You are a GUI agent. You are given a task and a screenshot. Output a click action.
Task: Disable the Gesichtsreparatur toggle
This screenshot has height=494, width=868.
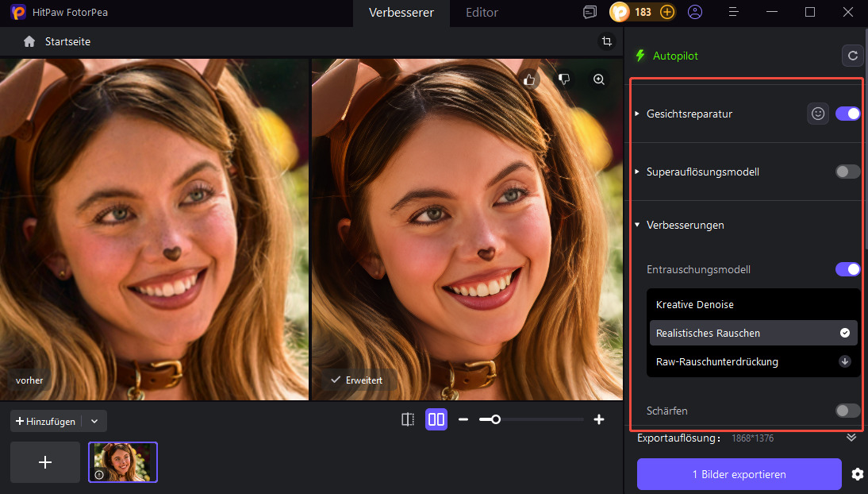[847, 114]
